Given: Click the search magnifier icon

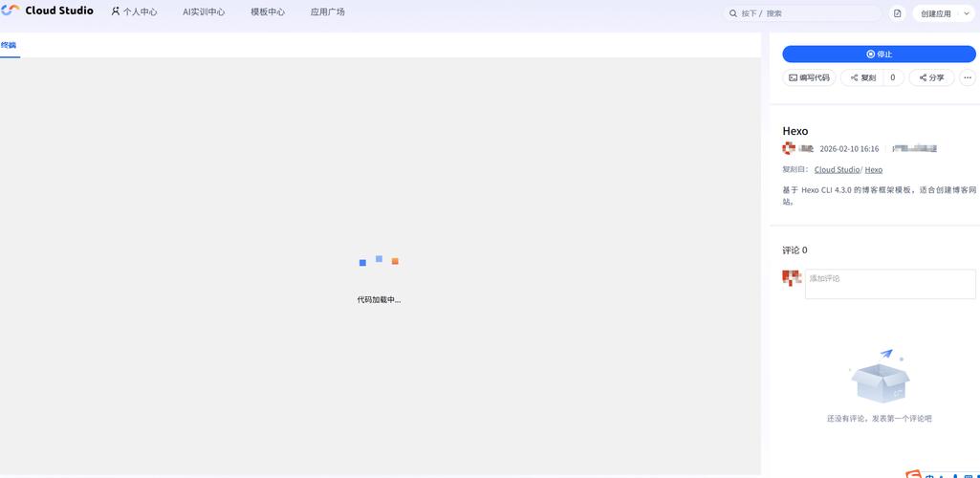Looking at the screenshot, I should click(732, 13).
